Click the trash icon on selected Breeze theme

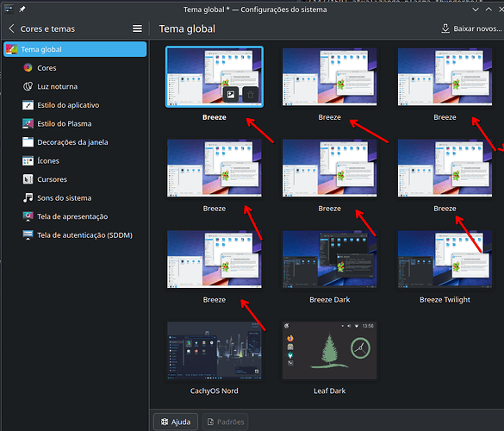251,94
